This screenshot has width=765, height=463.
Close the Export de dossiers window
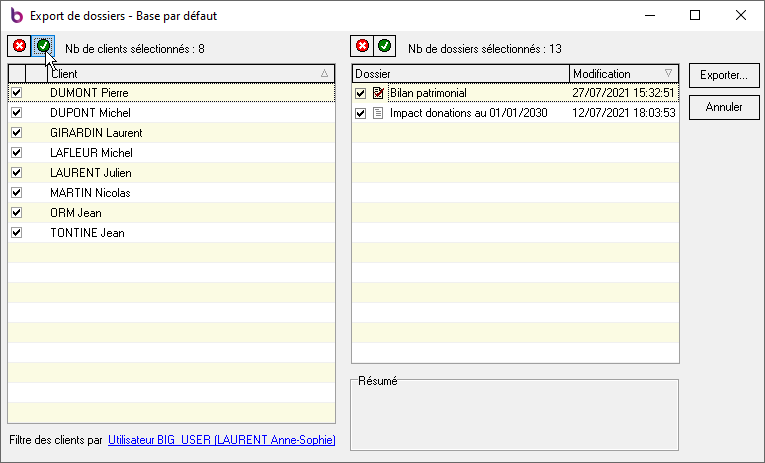coord(741,15)
